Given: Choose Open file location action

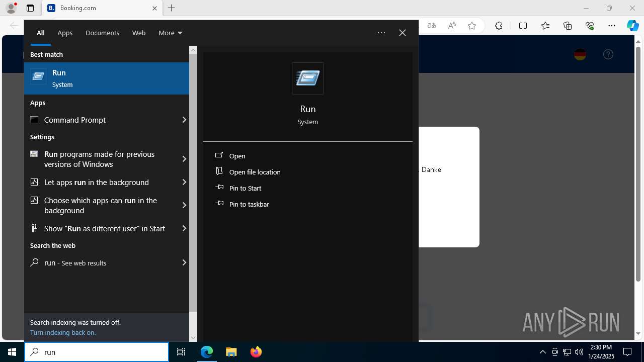Looking at the screenshot, I should pos(255,172).
